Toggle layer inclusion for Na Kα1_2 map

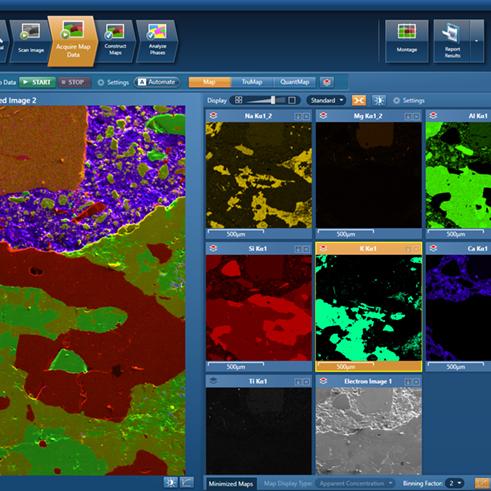click(213, 116)
